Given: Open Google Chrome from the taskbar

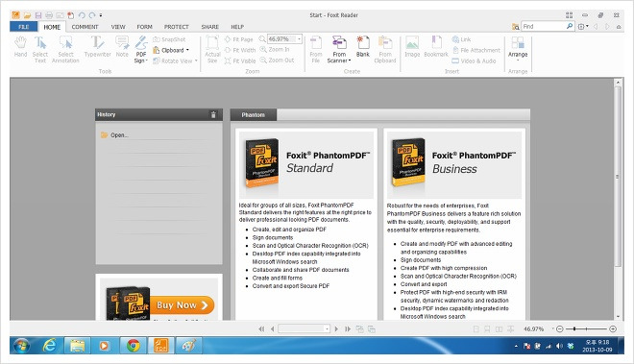Looking at the screenshot, I should [x=133, y=346].
